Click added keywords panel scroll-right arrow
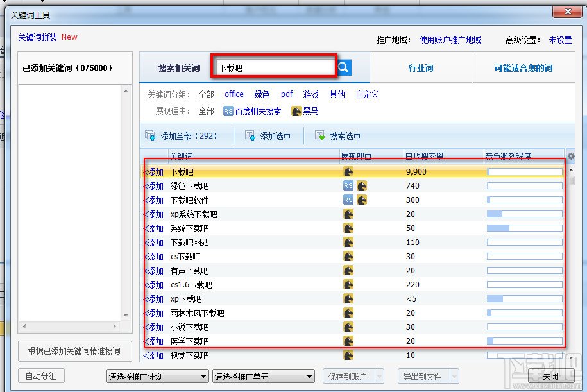Image resolution: width=587 pixels, height=392 pixels. (x=115, y=326)
